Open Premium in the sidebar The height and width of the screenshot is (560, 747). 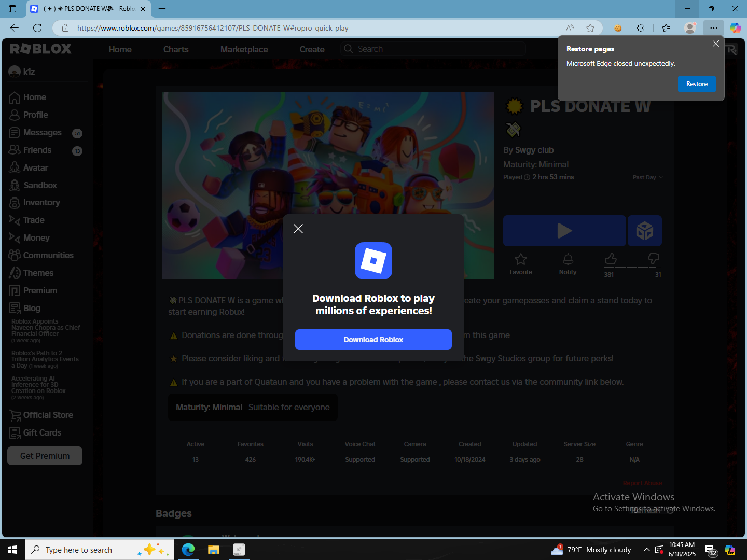click(x=33, y=291)
